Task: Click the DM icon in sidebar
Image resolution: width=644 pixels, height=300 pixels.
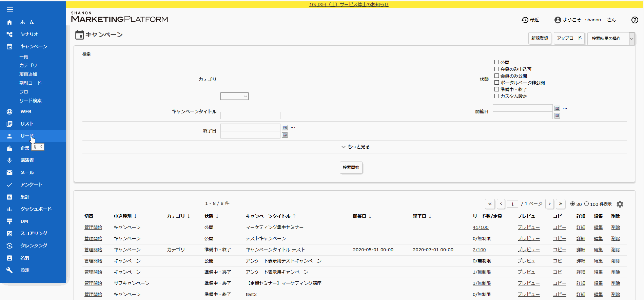Action: (9, 221)
